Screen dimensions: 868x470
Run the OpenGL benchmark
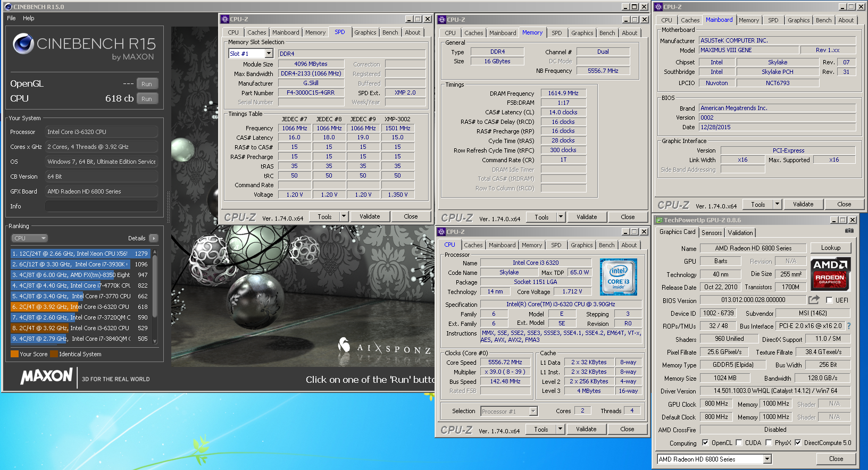click(147, 84)
